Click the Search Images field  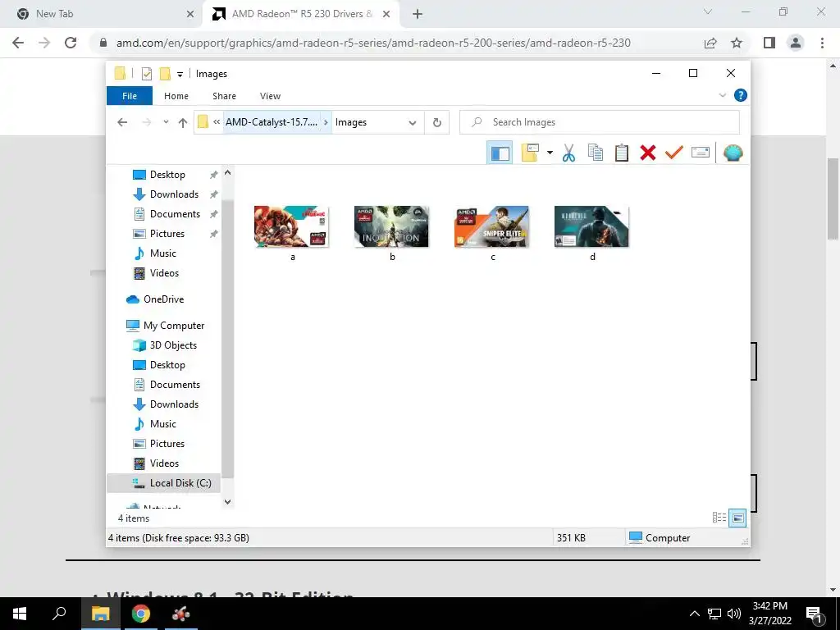(x=600, y=122)
